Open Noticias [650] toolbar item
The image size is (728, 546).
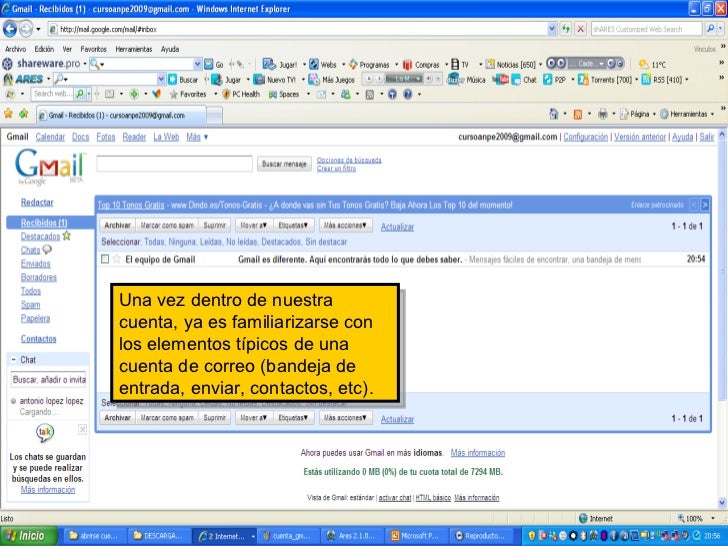[x=511, y=65]
